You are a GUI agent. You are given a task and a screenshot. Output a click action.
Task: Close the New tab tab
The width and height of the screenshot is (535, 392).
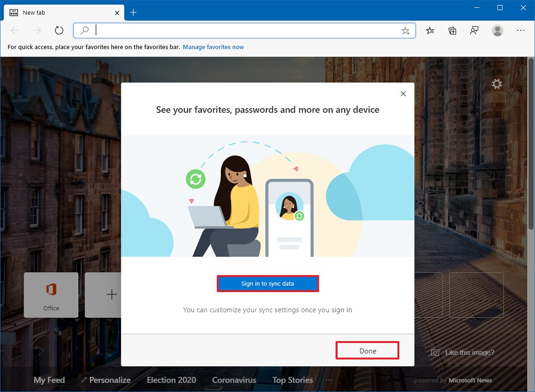[x=117, y=13]
